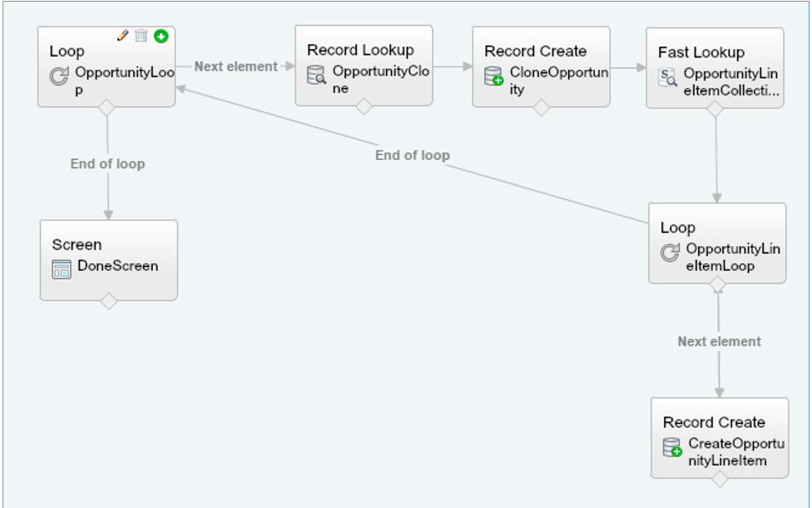Click the diamond connector under CloneOpportunity

[x=541, y=107]
